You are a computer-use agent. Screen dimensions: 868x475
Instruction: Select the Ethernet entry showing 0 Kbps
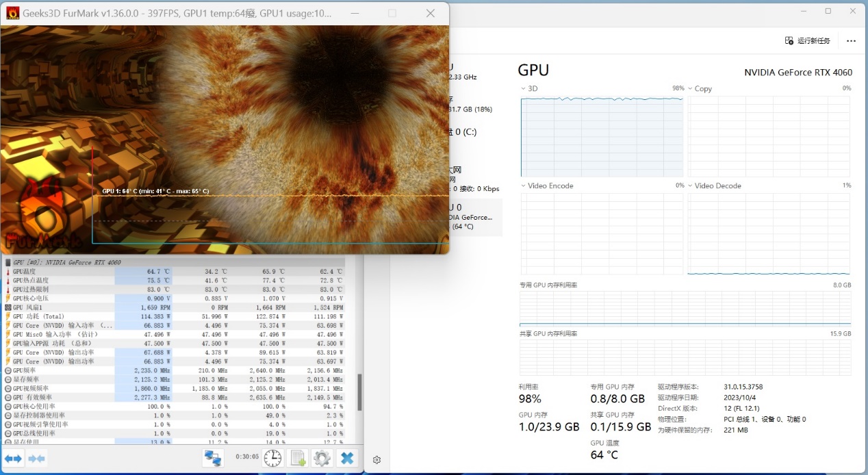click(474, 179)
